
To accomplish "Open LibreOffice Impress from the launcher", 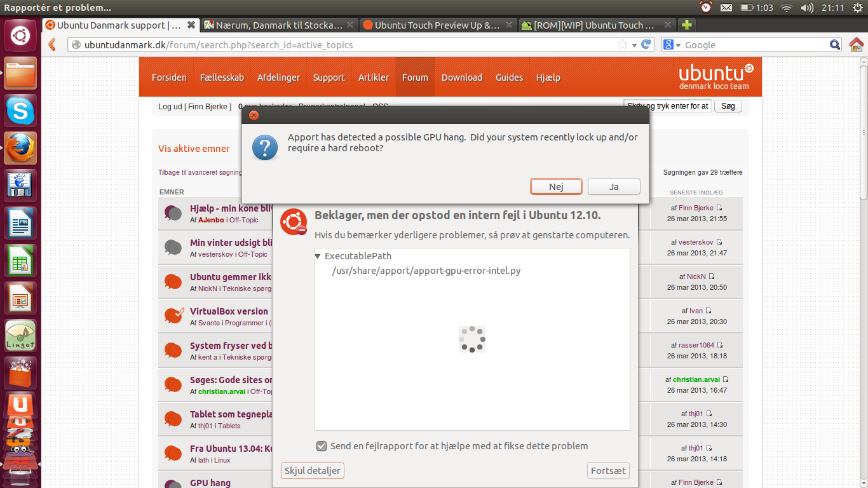I will click(x=20, y=298).
